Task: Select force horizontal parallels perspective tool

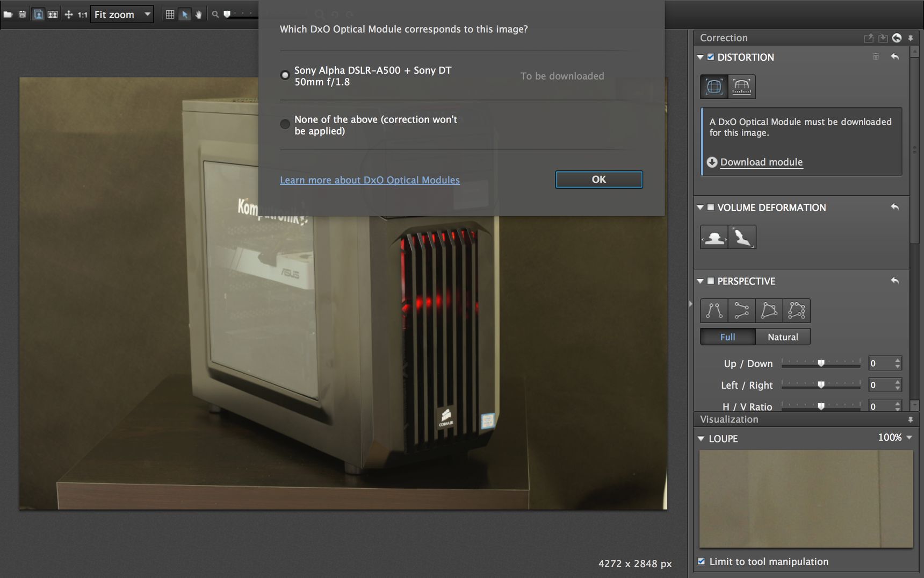Action: click(x=741, y=311)
